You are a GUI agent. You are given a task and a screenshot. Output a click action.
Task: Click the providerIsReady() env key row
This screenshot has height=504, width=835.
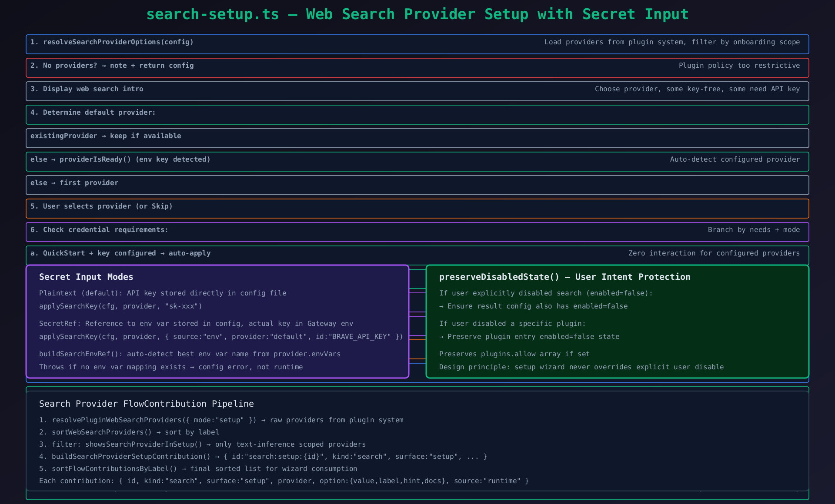click(x=120, y=159)
